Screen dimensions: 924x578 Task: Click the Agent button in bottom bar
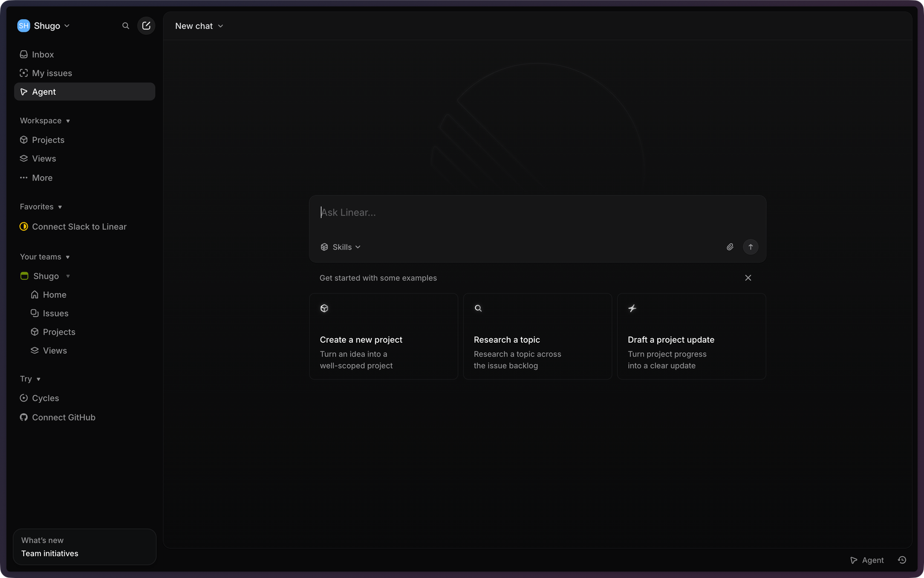pyautogui.click(x=867, y=560)
